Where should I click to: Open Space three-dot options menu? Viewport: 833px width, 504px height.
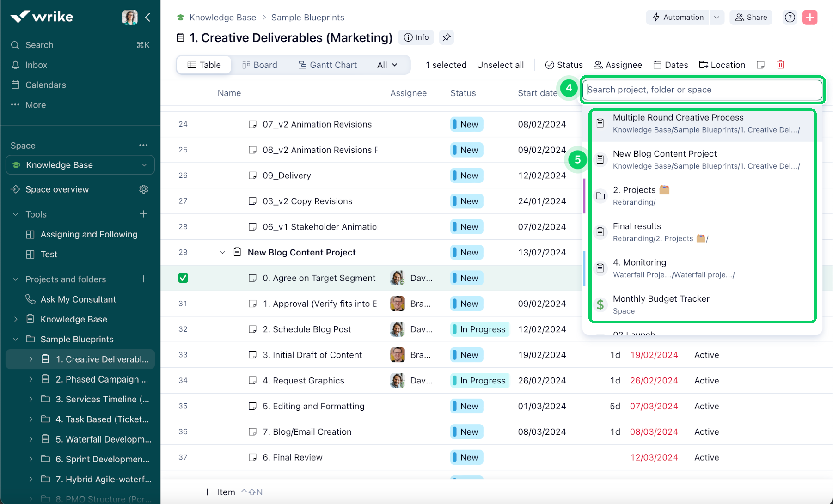pos(143,146)
